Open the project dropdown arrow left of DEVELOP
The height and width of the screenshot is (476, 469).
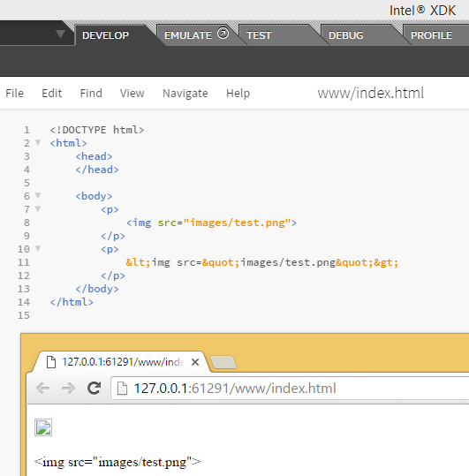pyautogui.click(x=60, y=34)
